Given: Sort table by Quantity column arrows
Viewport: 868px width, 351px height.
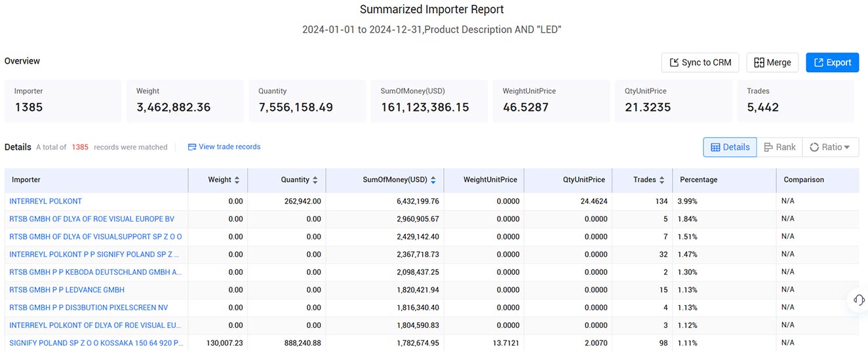Looking at the screenshot, I should [x=315, y=180].
